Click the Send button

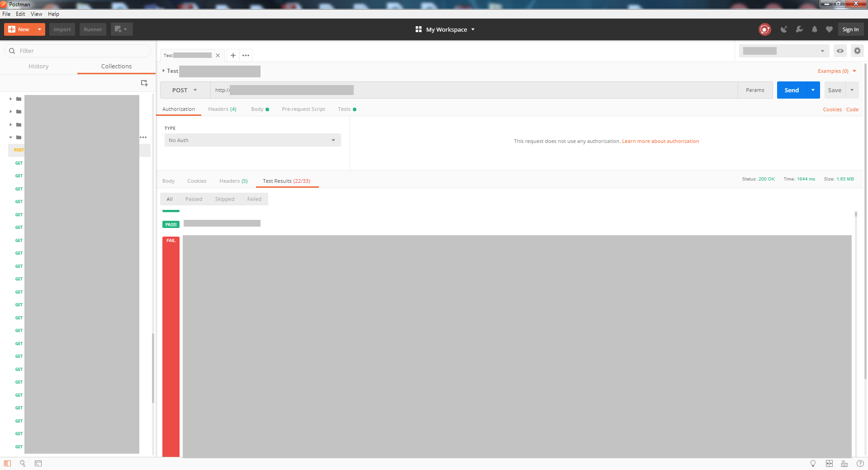(792, 90)
